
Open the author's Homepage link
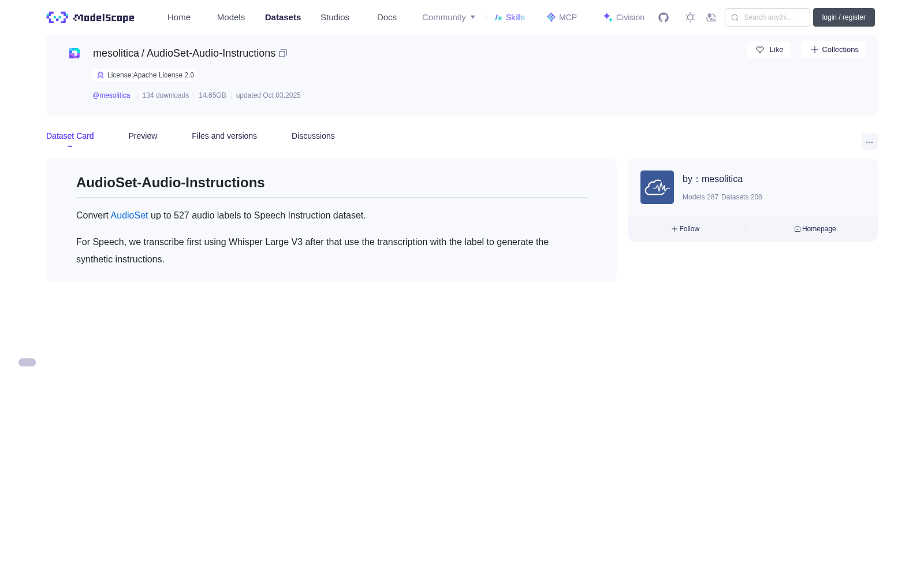click(x=815, y=229)
